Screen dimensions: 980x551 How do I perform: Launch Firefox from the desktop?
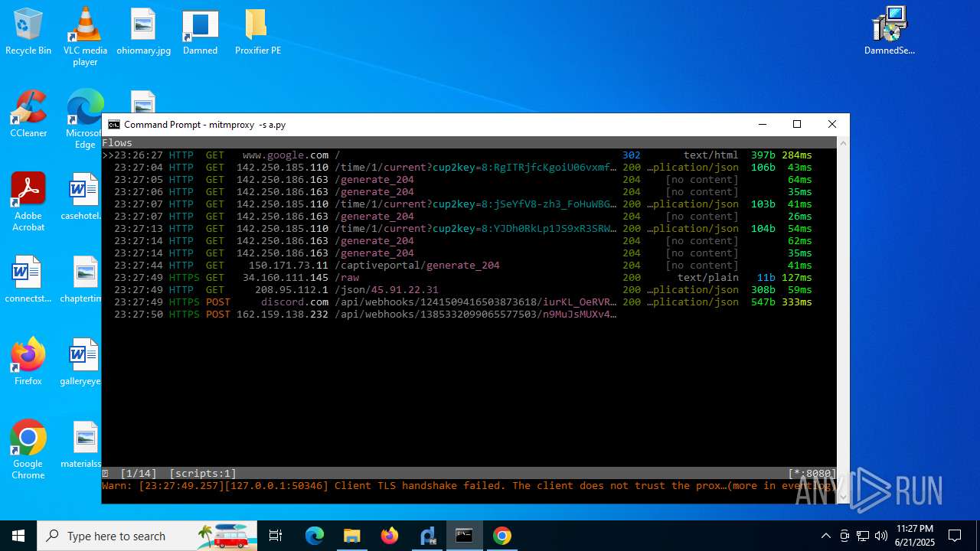pyautogui.click(x=28, y=363)
